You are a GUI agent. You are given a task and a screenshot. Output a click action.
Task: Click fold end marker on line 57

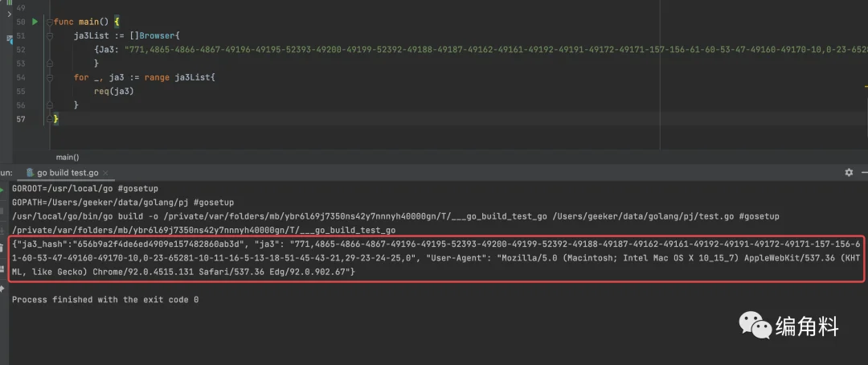tap(50, 118)
